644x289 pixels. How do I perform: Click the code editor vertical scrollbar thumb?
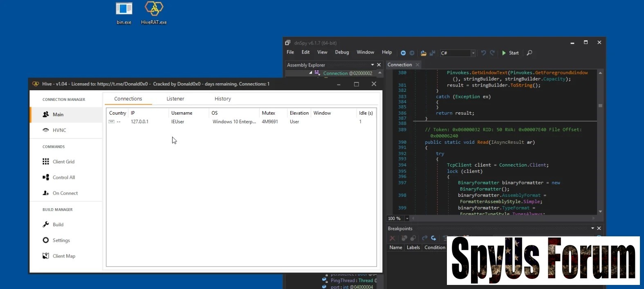[x=600, y=105]
